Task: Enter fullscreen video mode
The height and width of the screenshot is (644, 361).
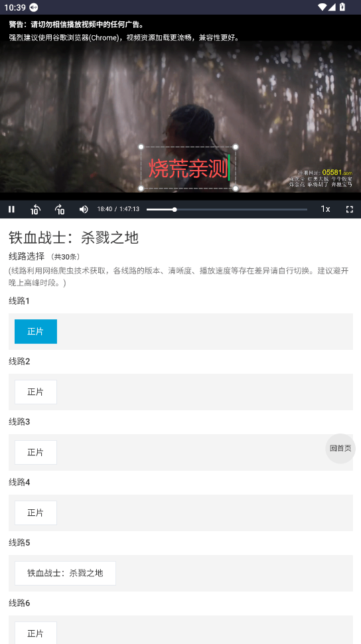Action: pyautogui.click(x=350, y=209)
